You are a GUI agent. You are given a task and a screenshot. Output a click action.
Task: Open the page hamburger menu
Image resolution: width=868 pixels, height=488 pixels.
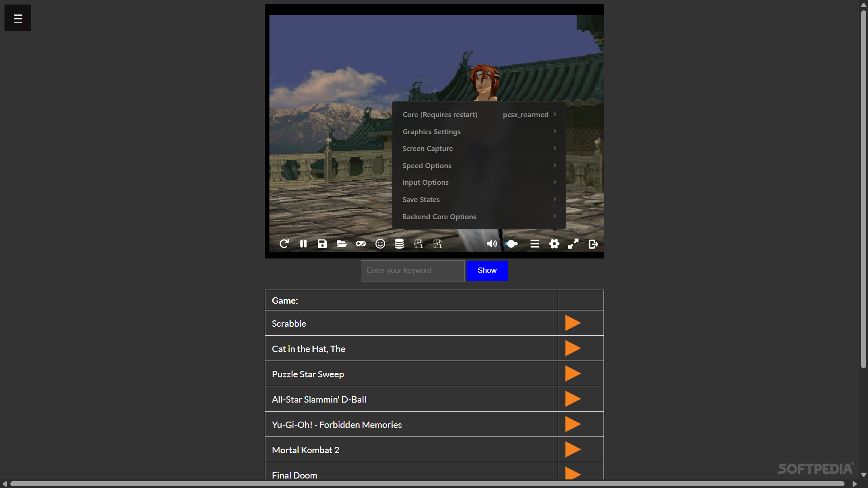pyautogui.click(x=18, y=18)
